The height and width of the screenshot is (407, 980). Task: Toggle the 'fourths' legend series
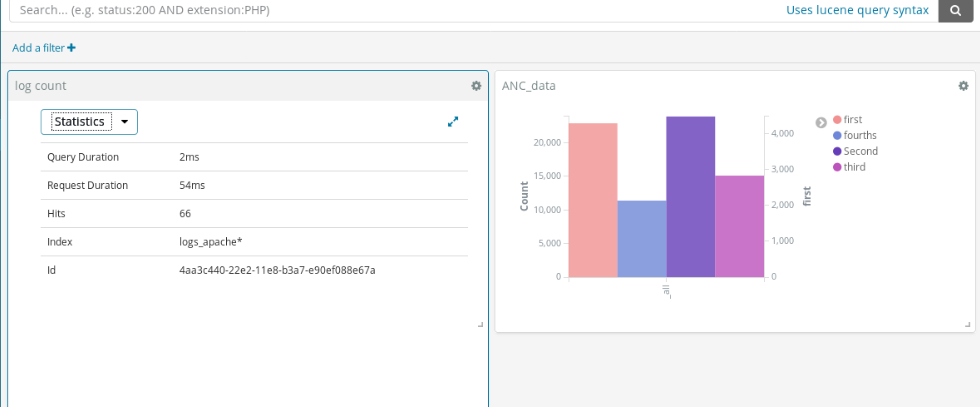coord(859,135)
